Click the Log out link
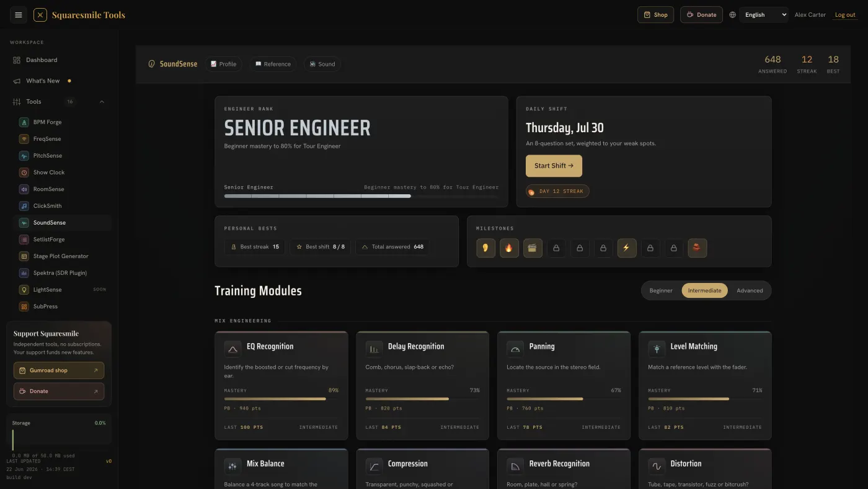868x489 pixels. 845,15
